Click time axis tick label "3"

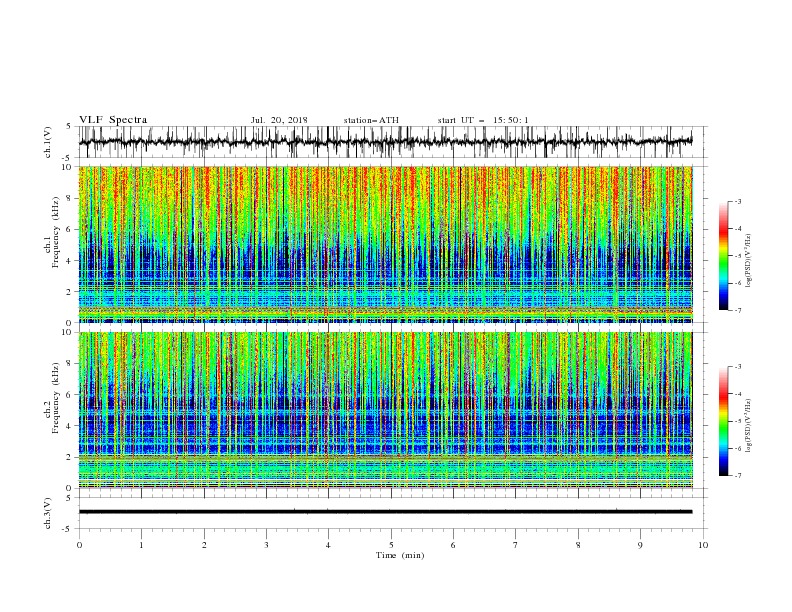[266, 545]
